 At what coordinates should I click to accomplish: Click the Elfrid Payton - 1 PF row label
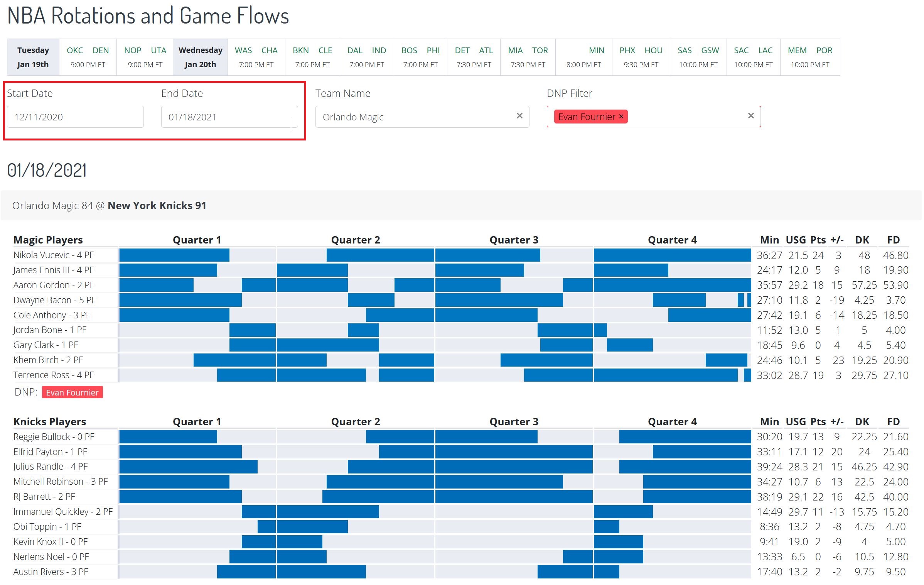click(51, 452)
